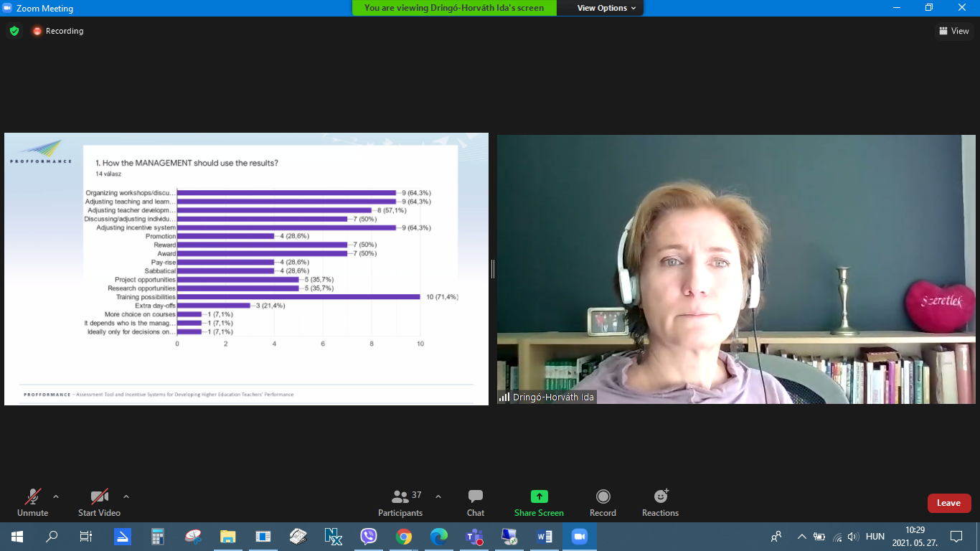This screenshot has height=551, width=980.
Task: Click the HUN language indicator
Action: pos(875,536)
